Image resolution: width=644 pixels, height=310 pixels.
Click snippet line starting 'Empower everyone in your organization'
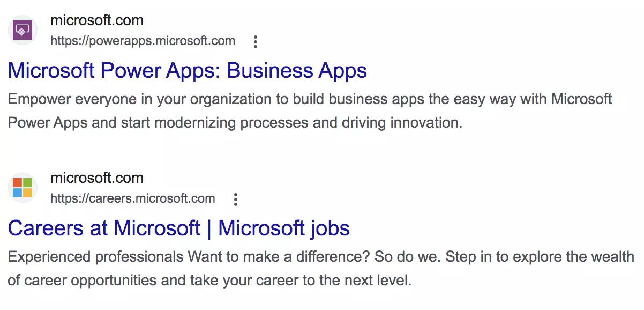point(310,99)
